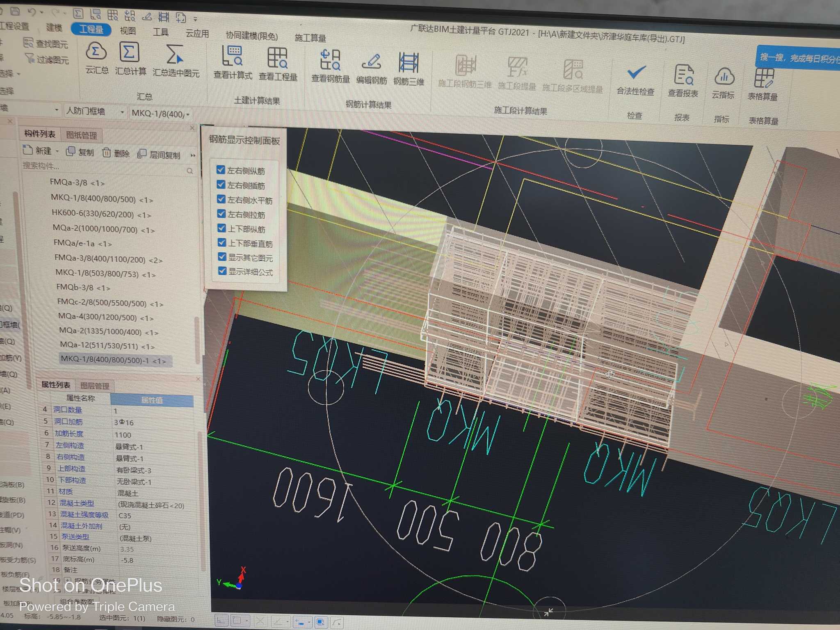This screenshot has width=840, height=630.
Task: Click 过滤图元 filter element
Action: [47, 59]
